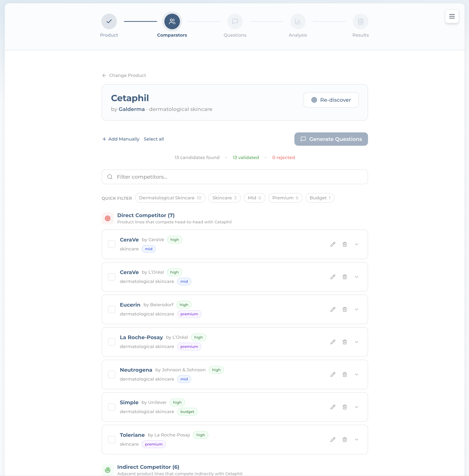The height and width of the screenshot is (476, 469).
Task: Click the '13 validated' status text
Action: (x=246, y=158)
